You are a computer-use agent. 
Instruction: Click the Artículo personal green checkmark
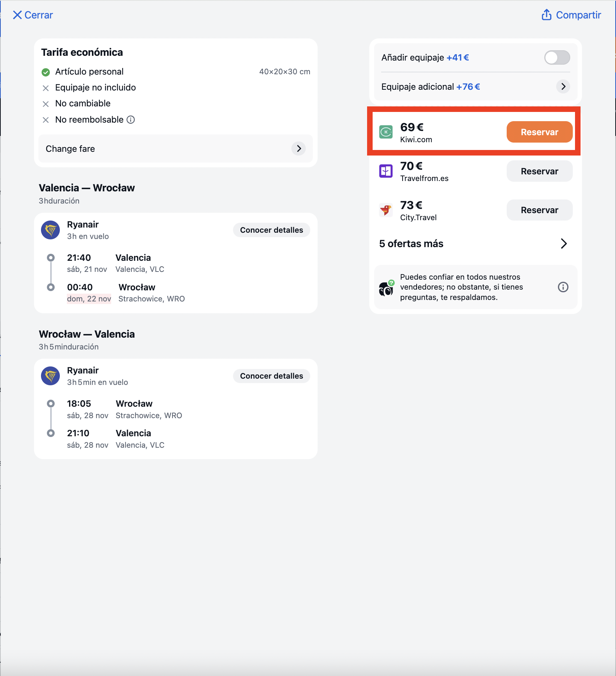(x=46, y=72)
